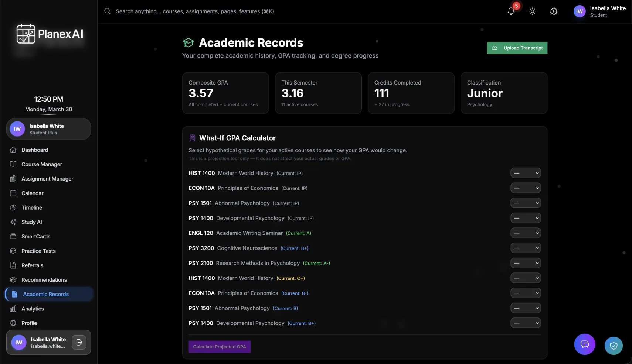Click the logout icon beside isabella.white

click(79, 343)
